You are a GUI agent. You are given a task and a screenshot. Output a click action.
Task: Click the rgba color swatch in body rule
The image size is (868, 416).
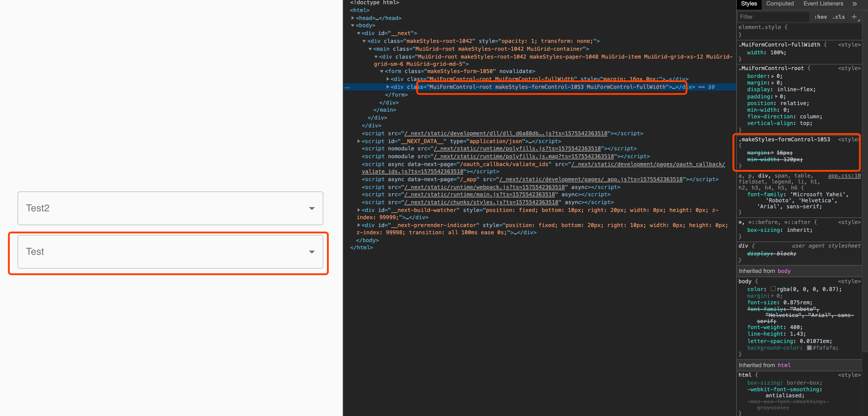tap(774, 289)
